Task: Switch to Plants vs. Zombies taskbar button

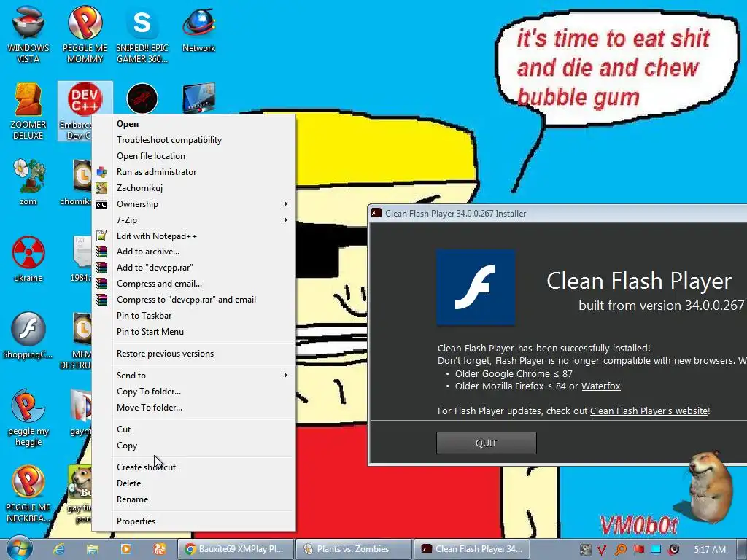Action: click(x=353, y=549)
